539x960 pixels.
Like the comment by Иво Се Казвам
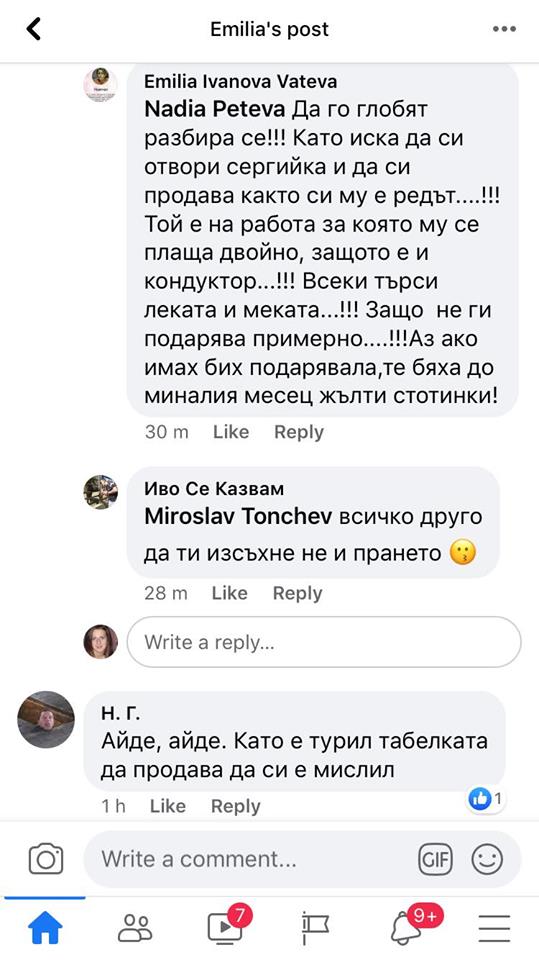[230, 593]
